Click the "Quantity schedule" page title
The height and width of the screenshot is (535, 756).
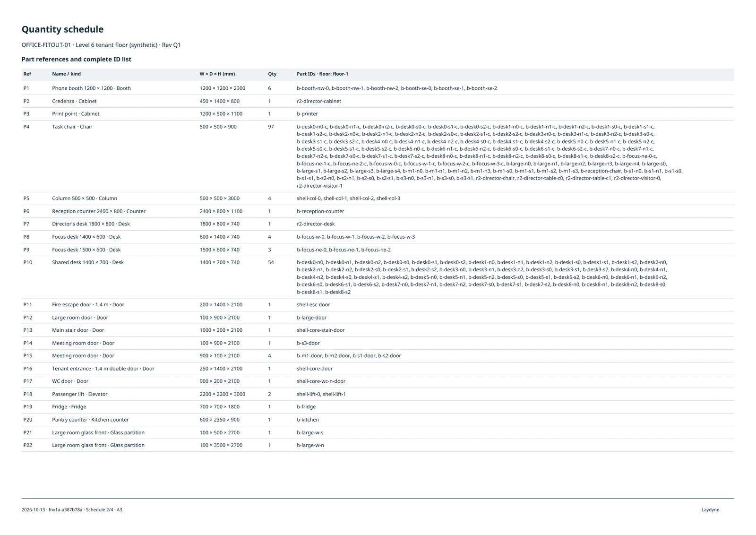(x=62, y=29)
